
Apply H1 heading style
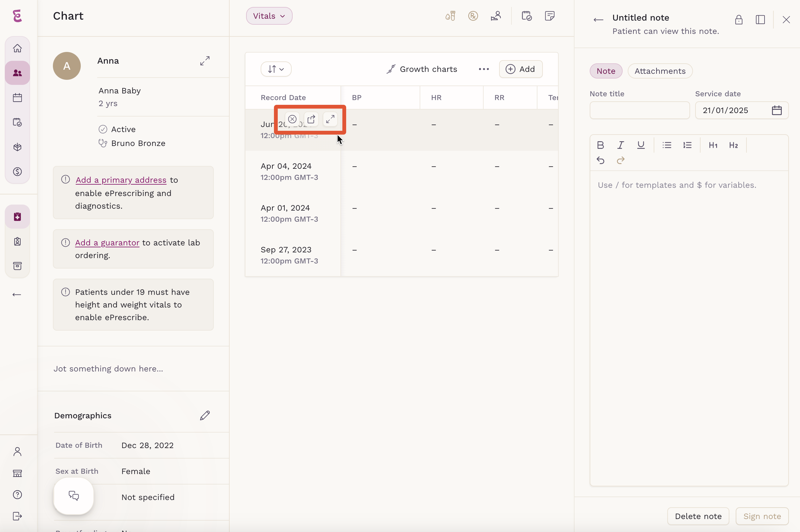(713, 145)
